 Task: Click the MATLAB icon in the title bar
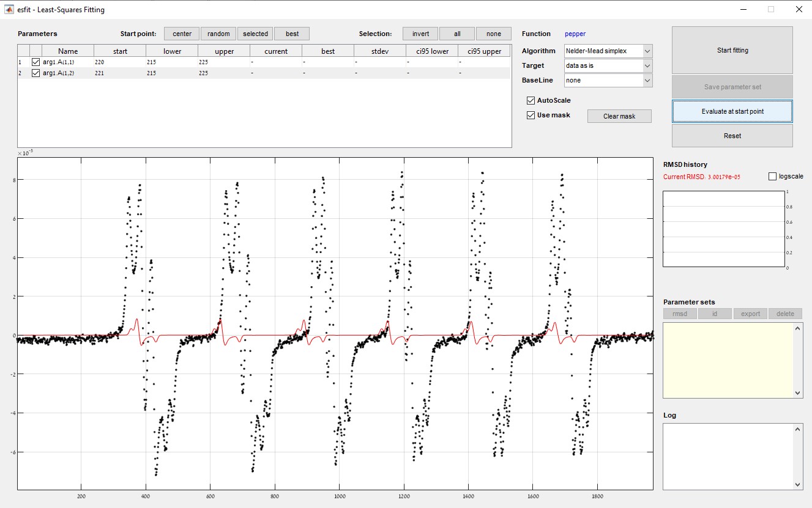tap(9, 9)
